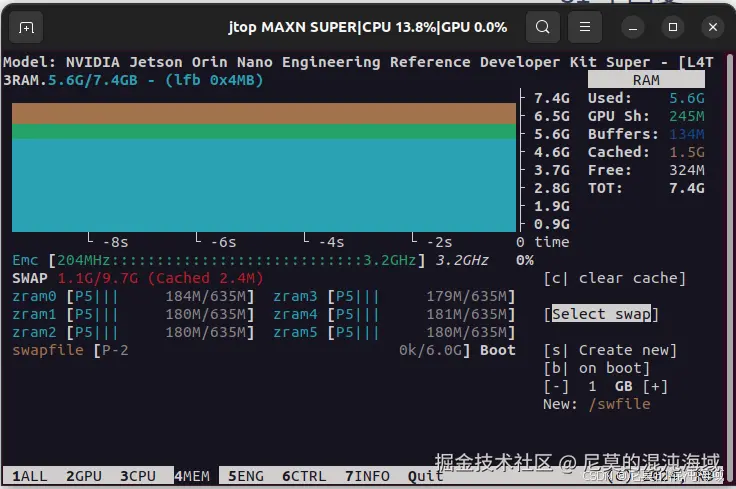This screenshot has width=736, height=489.
Task: Minimize the jtop terminal window
Action: pyautogui.click(x=633, y=28)
